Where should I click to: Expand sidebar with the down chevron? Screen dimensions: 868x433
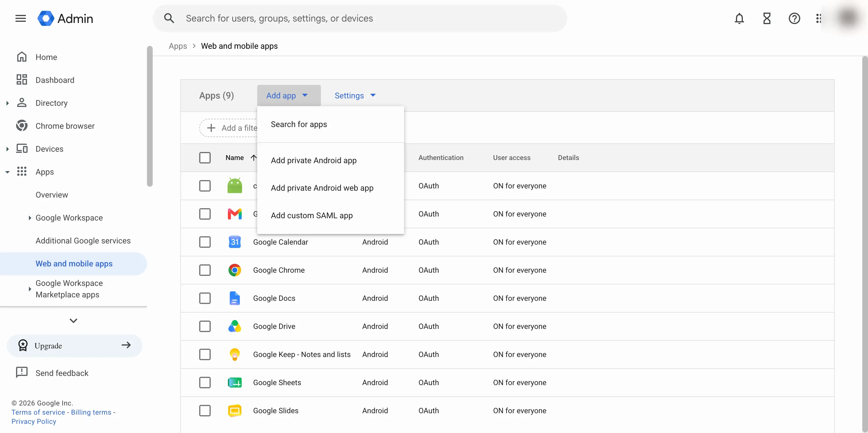pos(73,320)
